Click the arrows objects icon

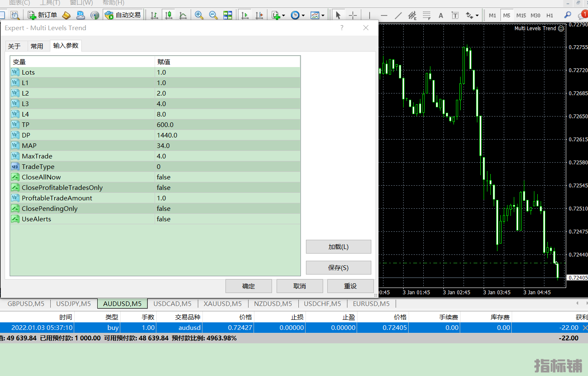(x=469, y=15)
